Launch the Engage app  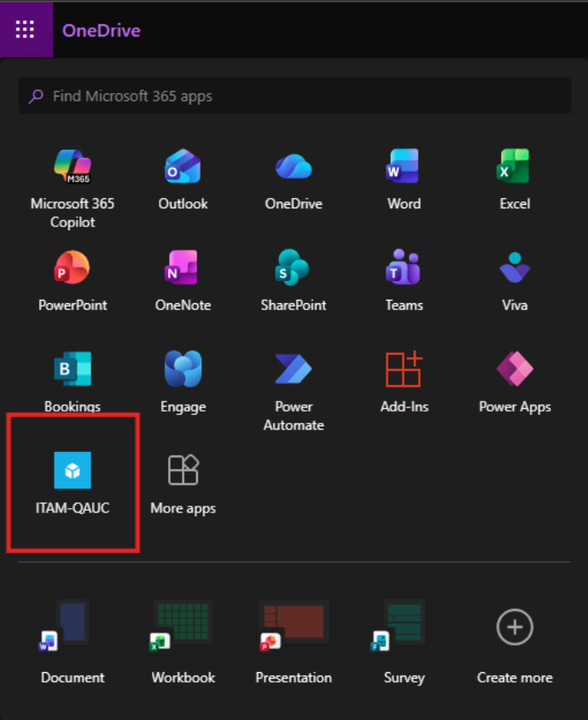[183, 371]
